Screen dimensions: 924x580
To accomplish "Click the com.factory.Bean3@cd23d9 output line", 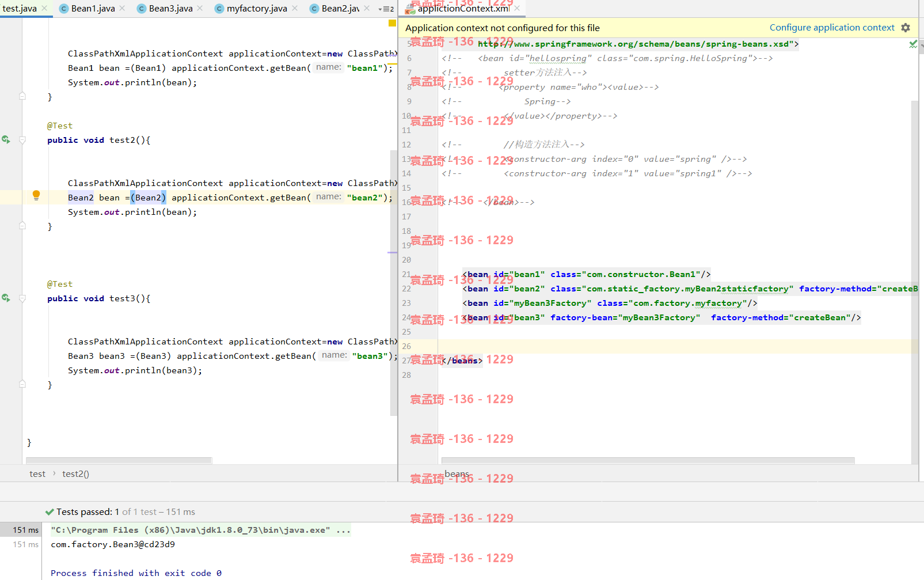I will click(113, 544).
